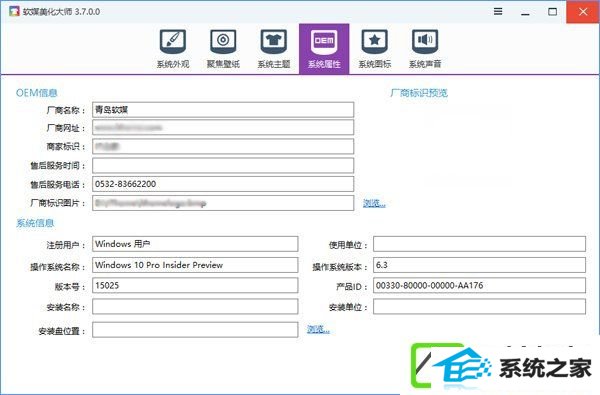Click 浏览 link beside 安装盘位置

[x=318, y=329]
